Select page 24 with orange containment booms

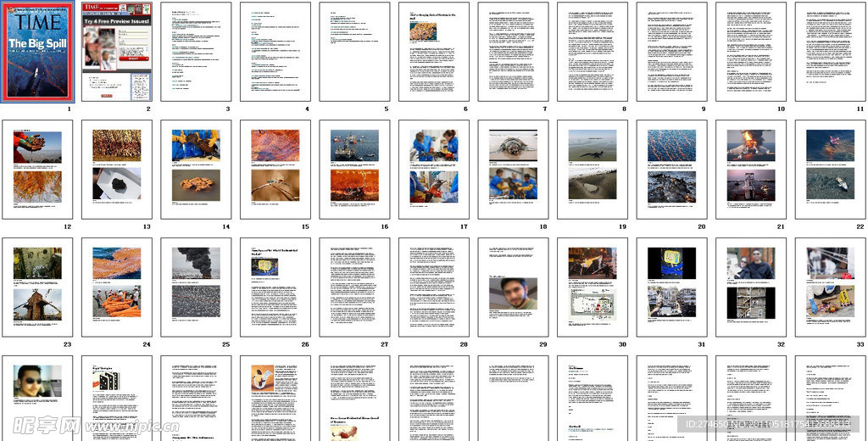[117, 287]
